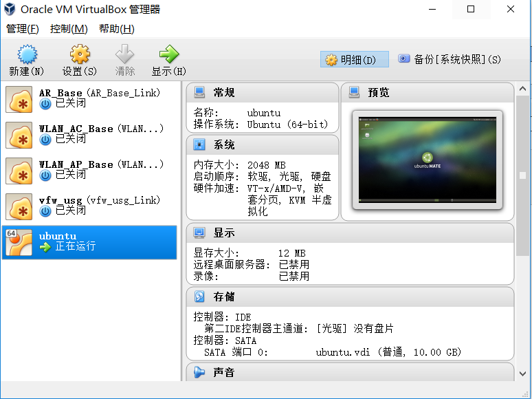
Task: Click the 预览 preview section icon
Action: click(354, 92)
